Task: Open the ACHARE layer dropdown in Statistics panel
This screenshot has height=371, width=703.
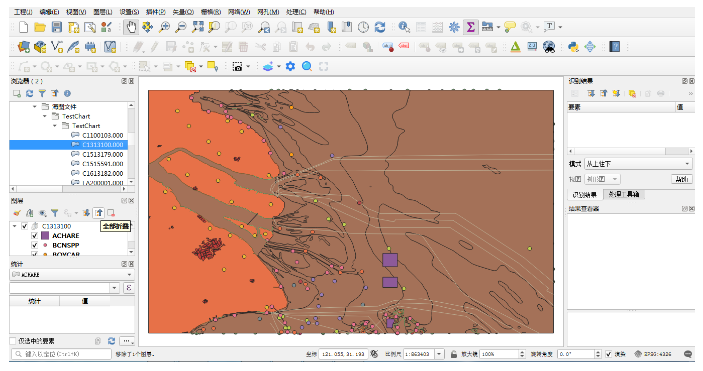Action: point(72,275)
